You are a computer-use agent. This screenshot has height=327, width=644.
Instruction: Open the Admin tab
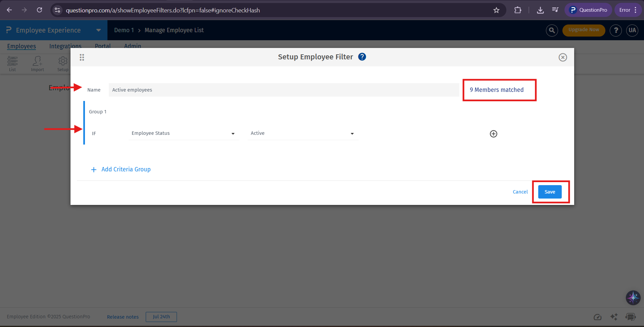132,46
